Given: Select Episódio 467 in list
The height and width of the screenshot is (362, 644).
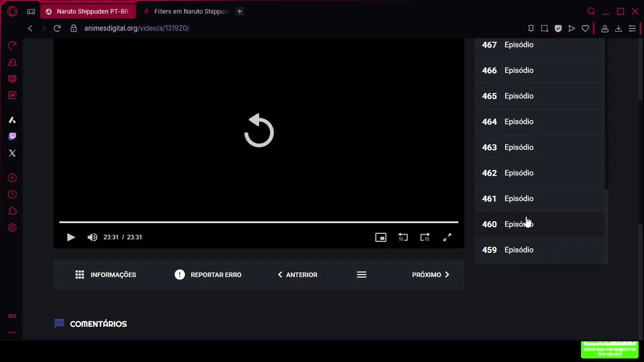Looking at the screenshot, I should (x=539, y=45).
